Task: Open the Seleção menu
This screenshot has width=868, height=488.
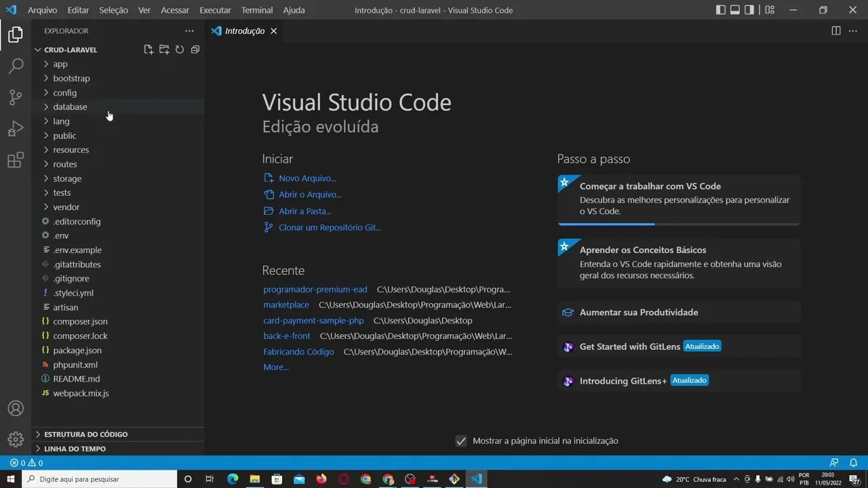Action: point(113,10)
